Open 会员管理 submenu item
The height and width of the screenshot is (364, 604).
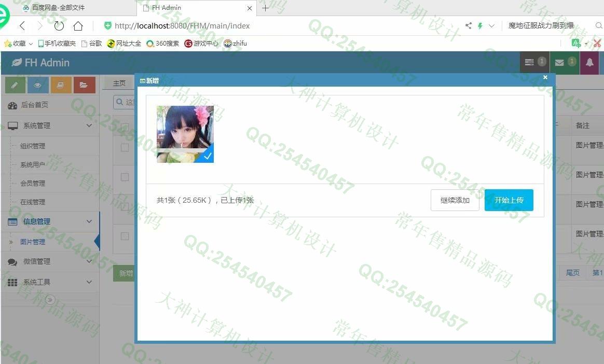pyautogui.click(x=33, y=183)
